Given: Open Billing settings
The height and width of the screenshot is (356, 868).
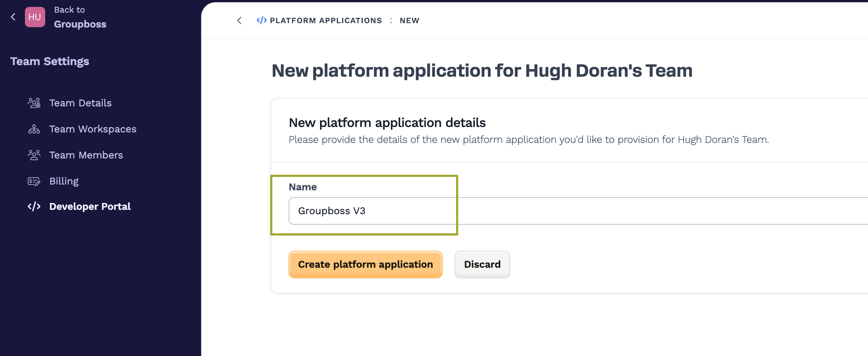Looking at the screenshot, I should [x=64, y=181].
